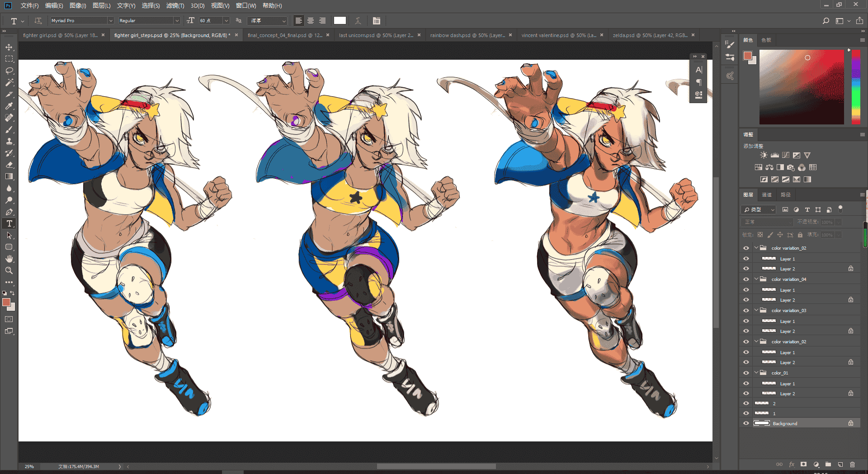Open the 图层(L) menu
This screenshot has width=868, height=474.
pos(101,5)
